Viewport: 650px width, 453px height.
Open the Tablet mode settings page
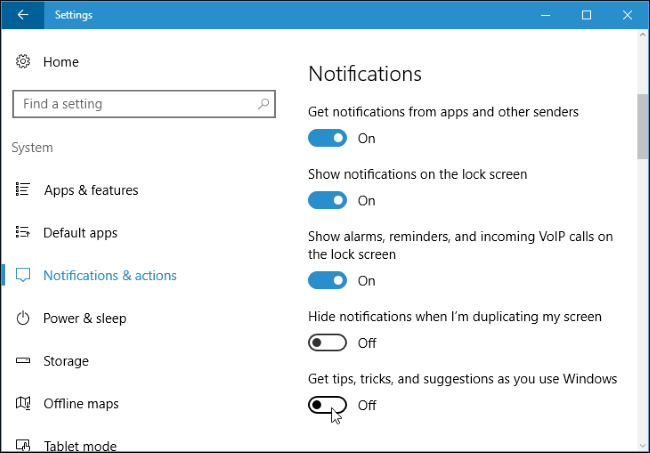click(79, 445)
